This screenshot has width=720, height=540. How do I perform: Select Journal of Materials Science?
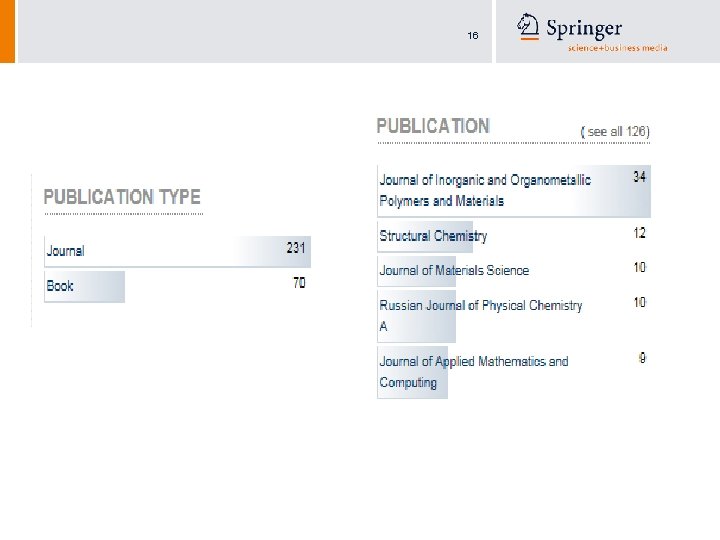454,270
